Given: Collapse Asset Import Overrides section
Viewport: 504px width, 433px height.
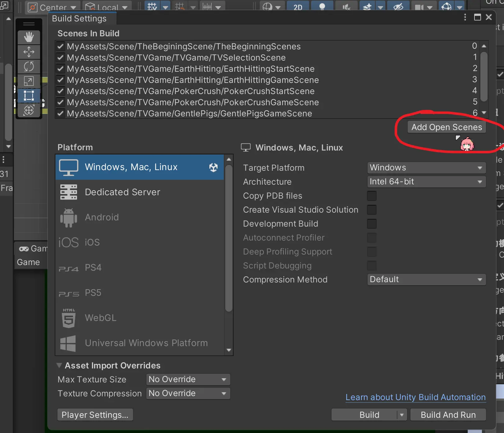Looking at the screenshot, I should point(59,365).
